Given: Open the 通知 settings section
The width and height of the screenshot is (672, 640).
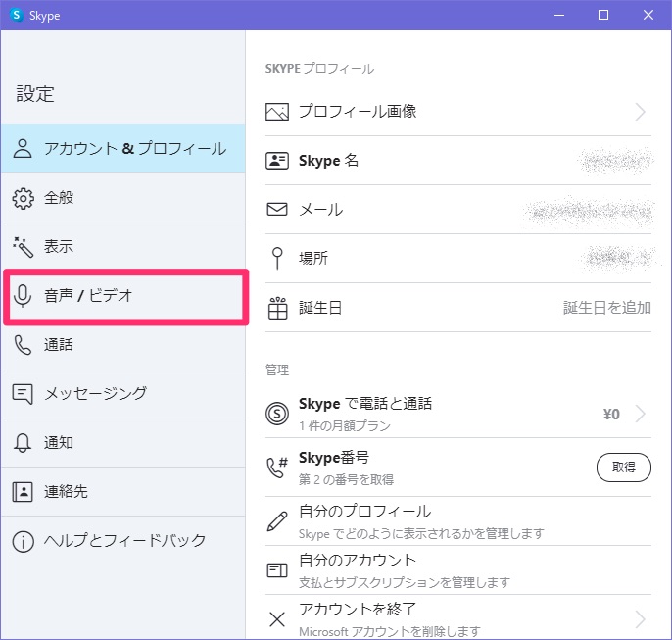Looking at the screenshot, I should click(123, 443).
